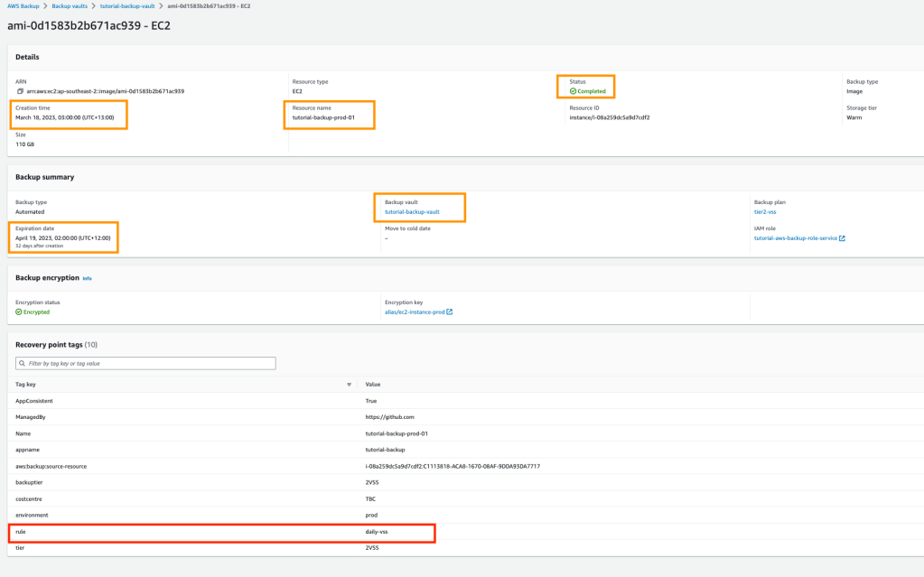Navigate to tutorial-backup-vault in the breadcrumb
Viewport: 924px width, 577px height.
point(127,6)
